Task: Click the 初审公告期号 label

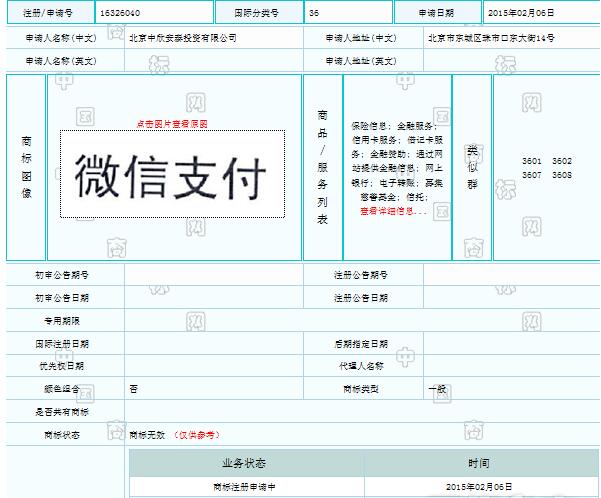Action: click(62, 275)
